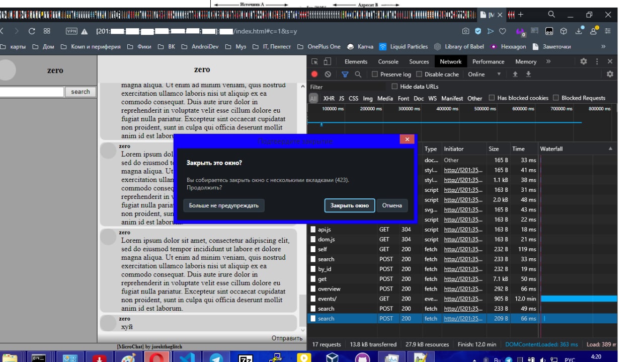This screenshot has width=644, height=362.
Task: Import HAR file upload arrow
Action: coord(515,74)
